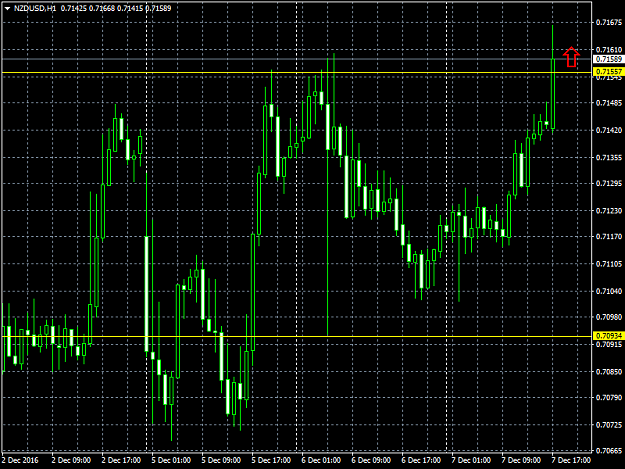The height and width of the screenshot is (469, 625).
Task: Click the 7 Dec 17:00 time label
Action: point(572,460)
